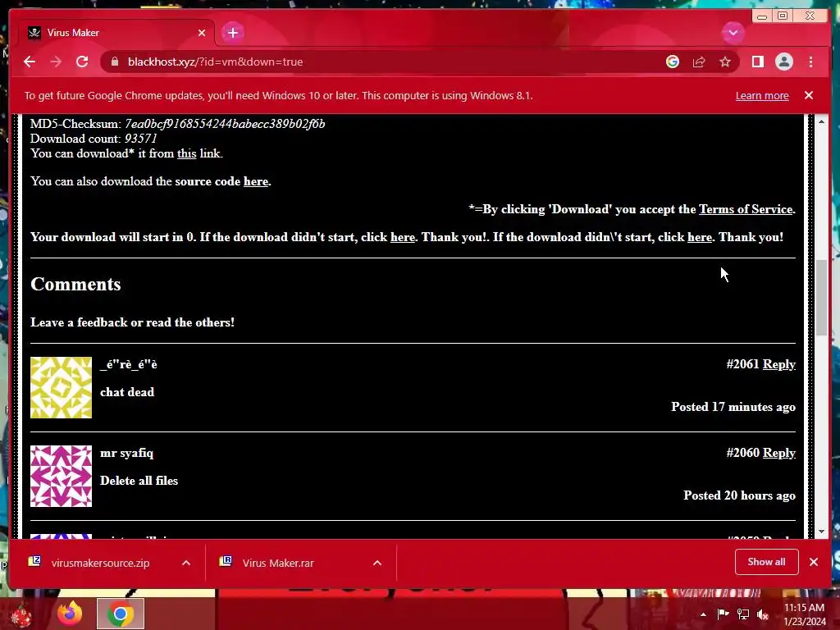
Task: Close the Virus Maker tab
Action: 202,33
